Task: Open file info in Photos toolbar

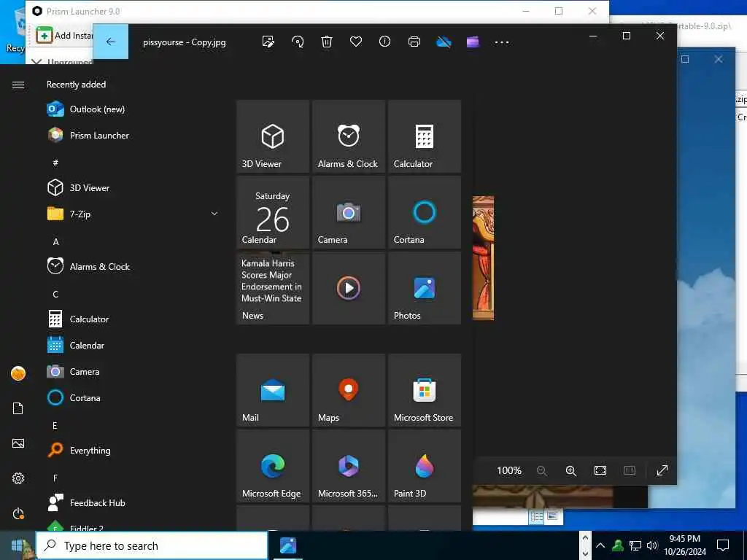Action: coord(385,42)
